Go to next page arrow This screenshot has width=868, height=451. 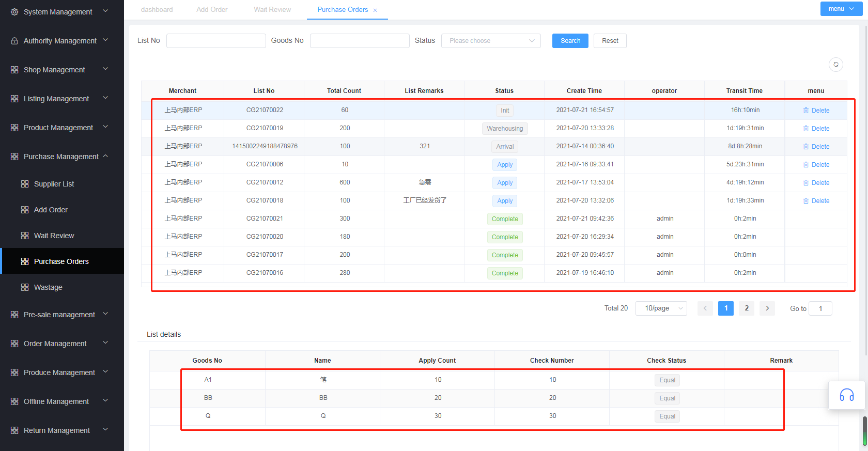tap(767, 308)
